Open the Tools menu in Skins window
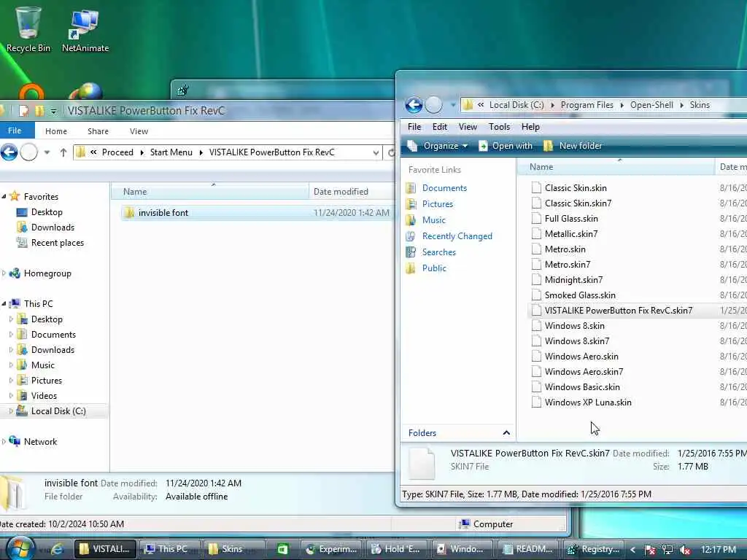 pyautogui.click(x=499, y=127)
